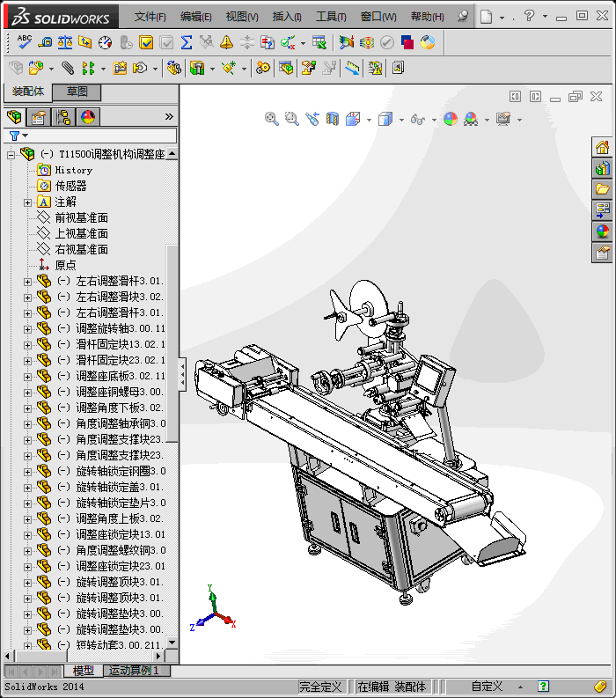Open SolidWorks Resources home icon
This screenshot has height=698, width=616.
(x=602, y=147)
